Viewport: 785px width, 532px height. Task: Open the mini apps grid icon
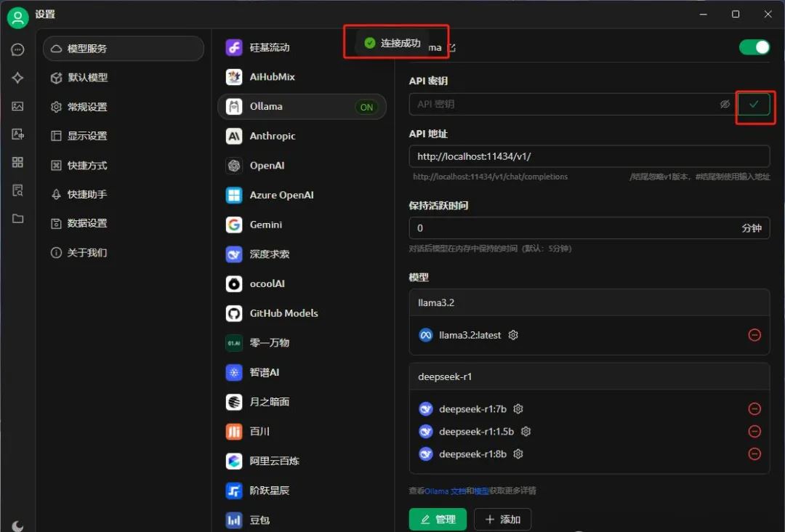17,162
